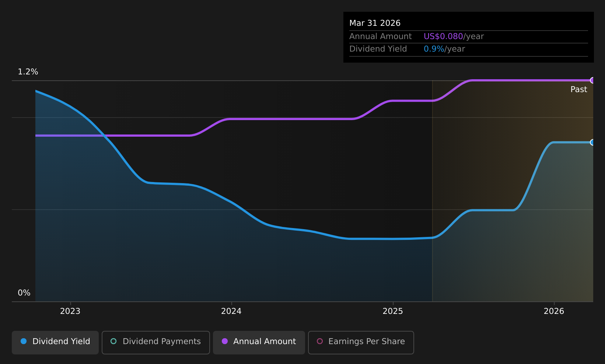Click the 2024 x-axis label
The height and width of the screenshot is (364, 605).
click(231, 311)
